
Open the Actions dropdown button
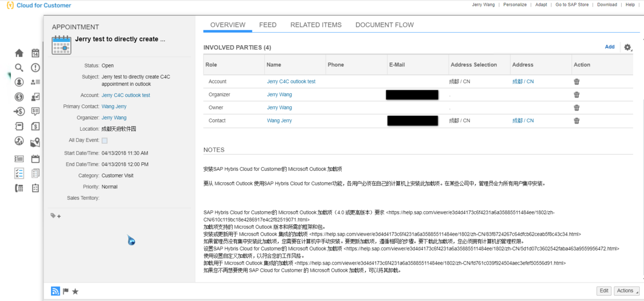627,291
